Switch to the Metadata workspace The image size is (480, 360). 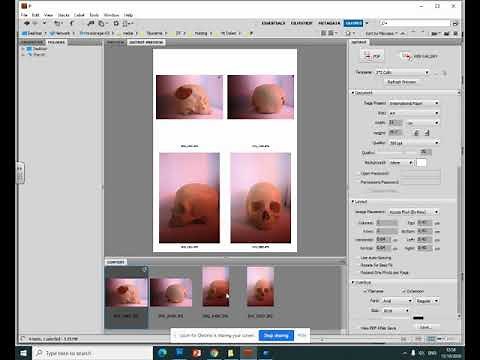tap(329, 23)
